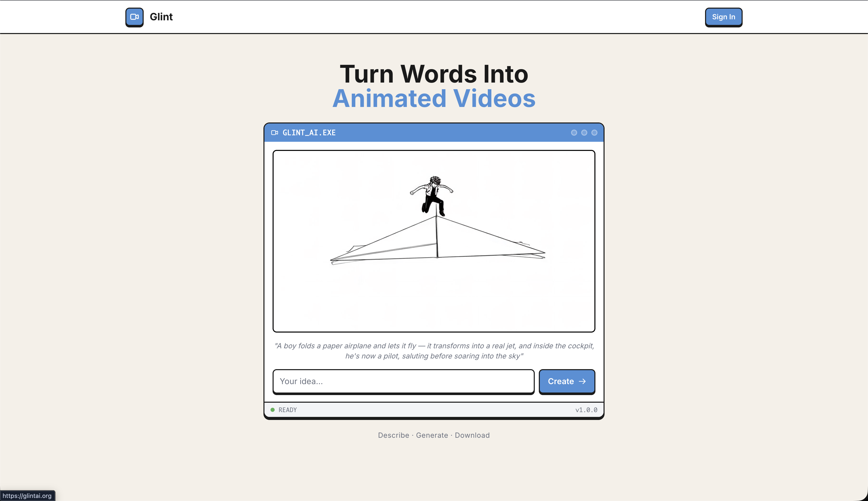The height and width of the screenshot is (501, 868).
Task: Click the middle window dot in title bar
Action: coord(584,133)
